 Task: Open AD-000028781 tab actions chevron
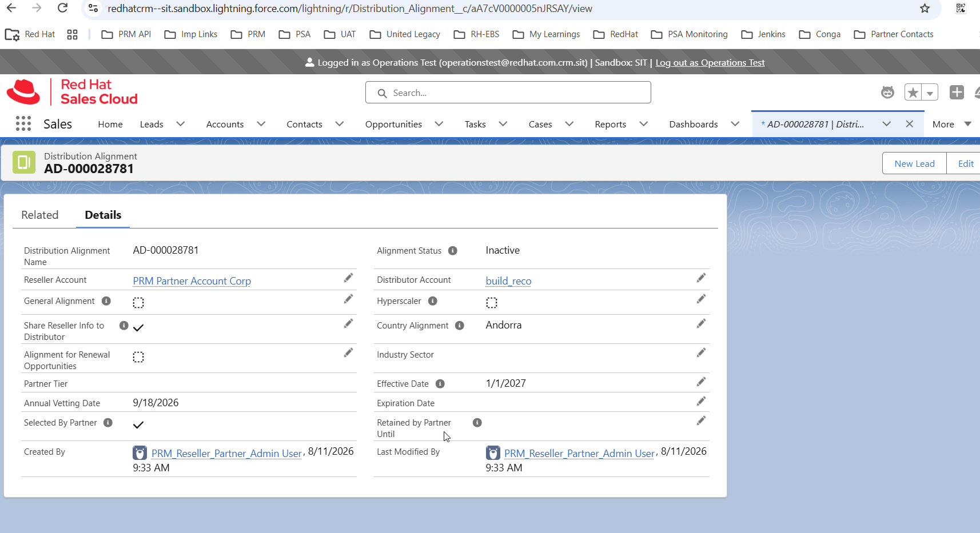887,124
